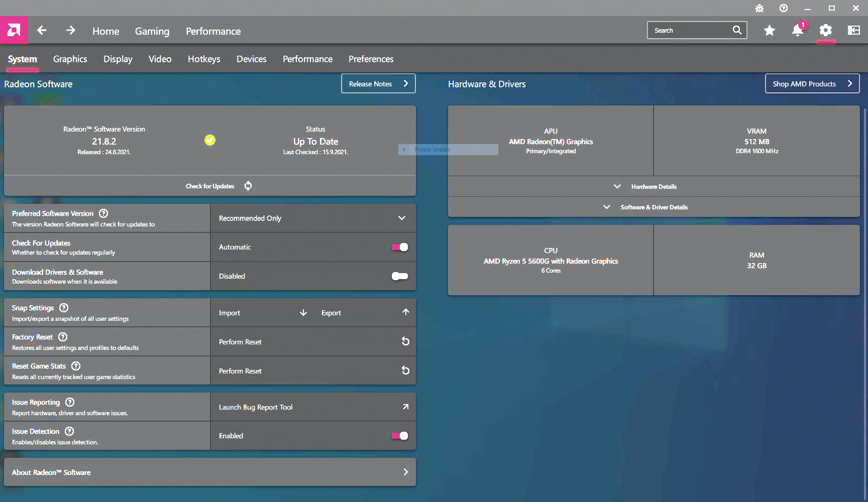Open Release Notes button
868x502 pixels.
coord(378,84)
